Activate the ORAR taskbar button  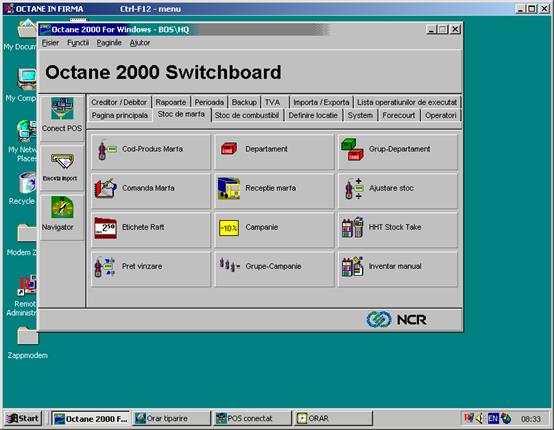[x=334, y=419]
